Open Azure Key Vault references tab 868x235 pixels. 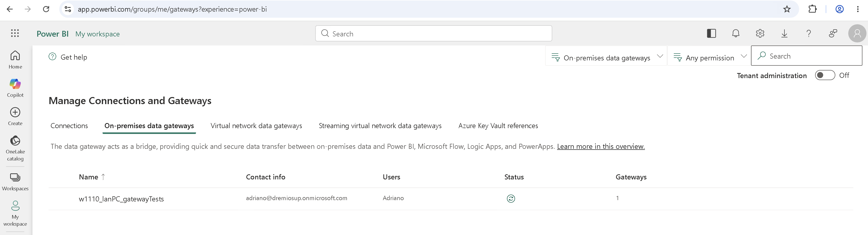(x=498, y=126)
